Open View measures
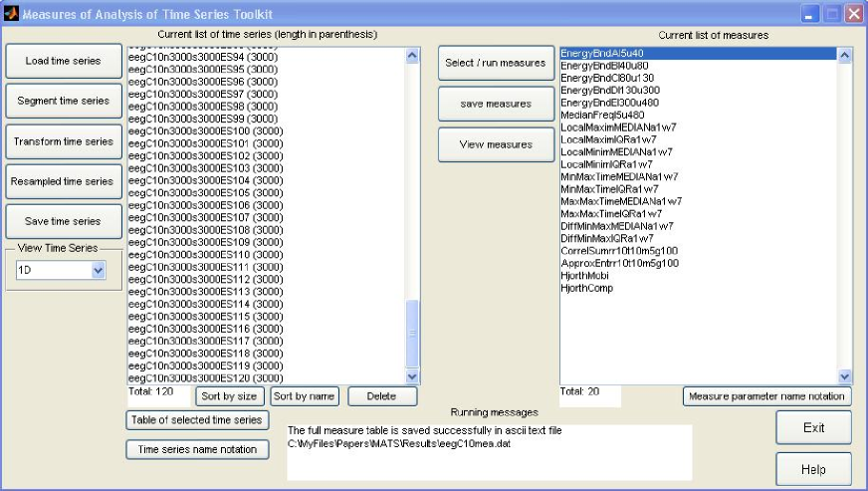 [495, 144]
